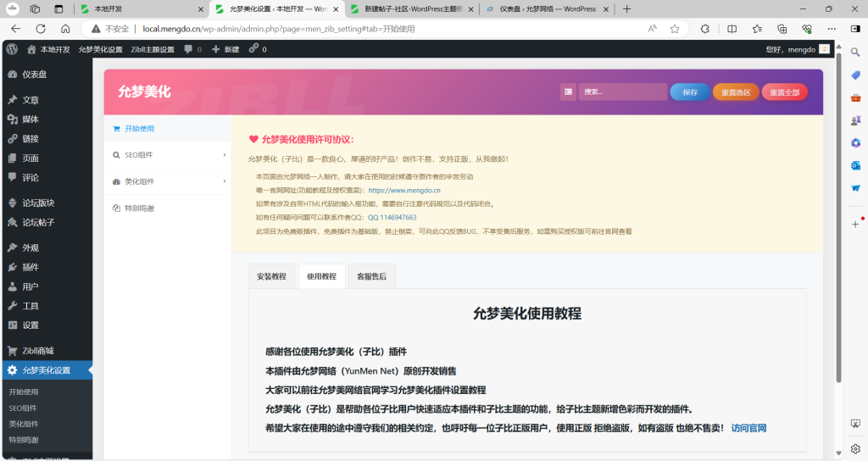Go to 插件 plugins in sidebar
Viewport: 868px width, 461px height.
(31, 267)
